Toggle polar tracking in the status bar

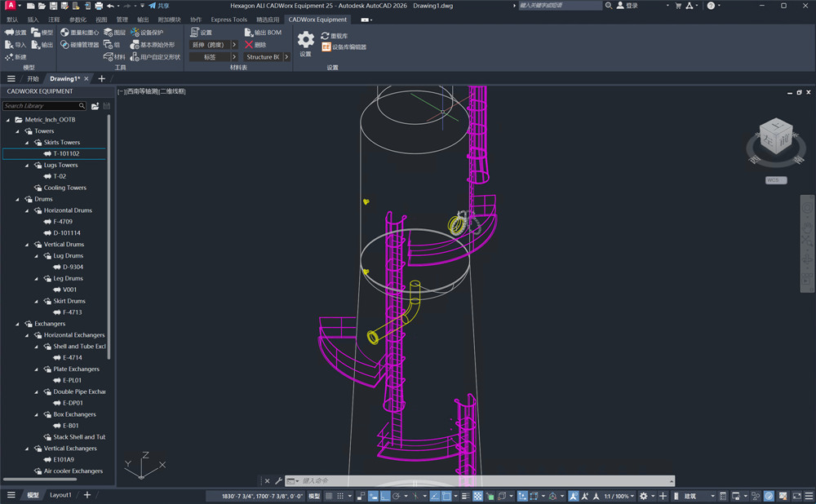[x=397, y=496]
